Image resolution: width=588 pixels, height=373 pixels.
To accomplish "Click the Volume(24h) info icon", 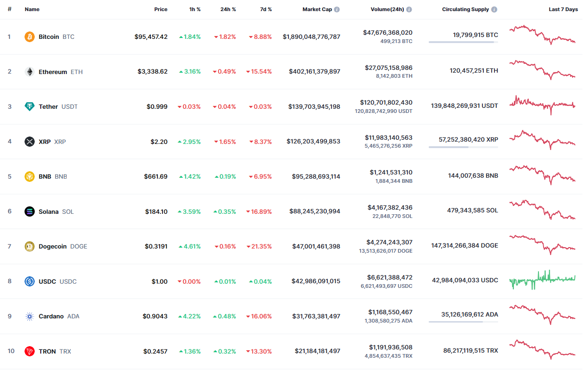I will [x=409, y=9].
